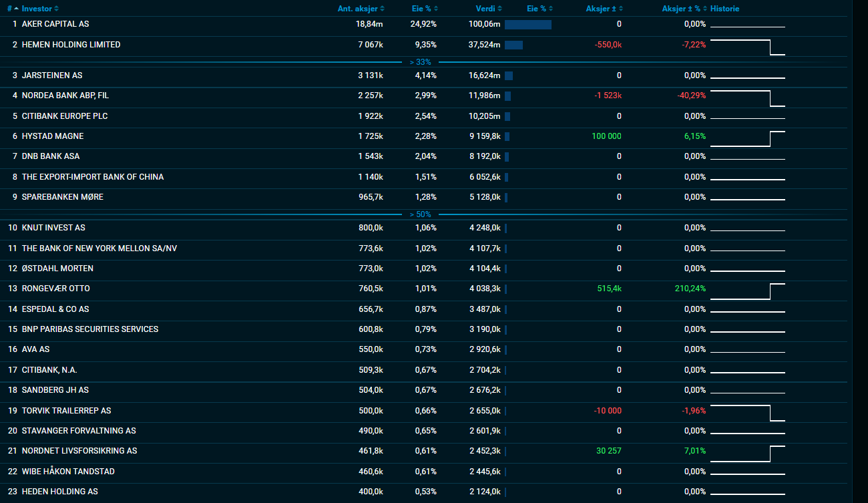Select CITIBANK, N.A. investor
Viewport: 868px width, 503px height.
click(x=49, y=370)
